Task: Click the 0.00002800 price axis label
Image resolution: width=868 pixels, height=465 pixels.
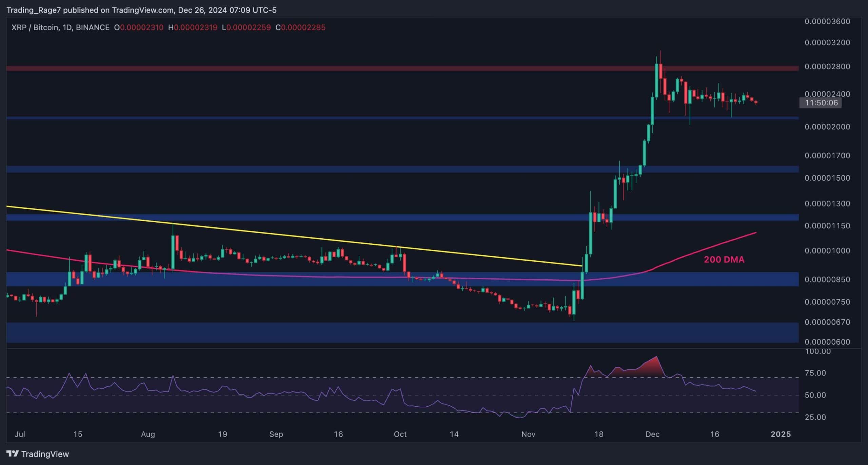Action: [x=827, y=66]
